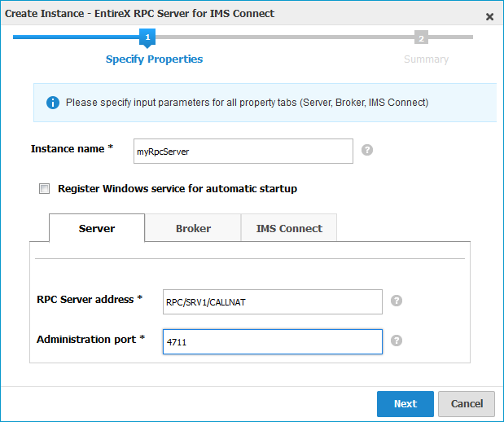Enable Register Windows service for automatic startup
The width and height of the screenshot is (504, 422).
pyautogui.click(x=44, y=188)
